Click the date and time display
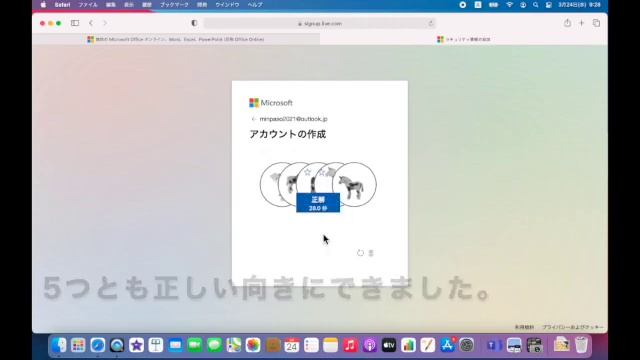Viewport: 640px width, 360px height. (580, 5)
